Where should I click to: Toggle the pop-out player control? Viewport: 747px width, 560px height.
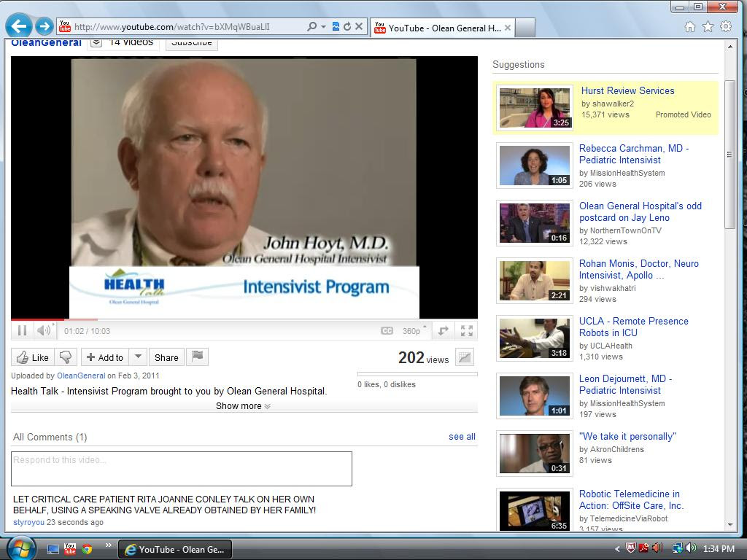pos(442,330)
